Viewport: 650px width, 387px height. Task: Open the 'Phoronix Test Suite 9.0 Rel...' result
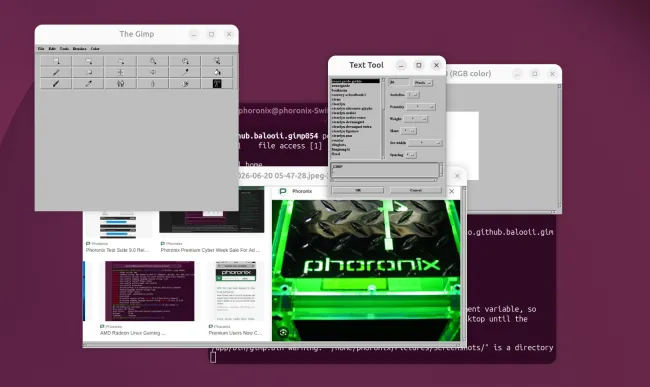click(117, 250)
